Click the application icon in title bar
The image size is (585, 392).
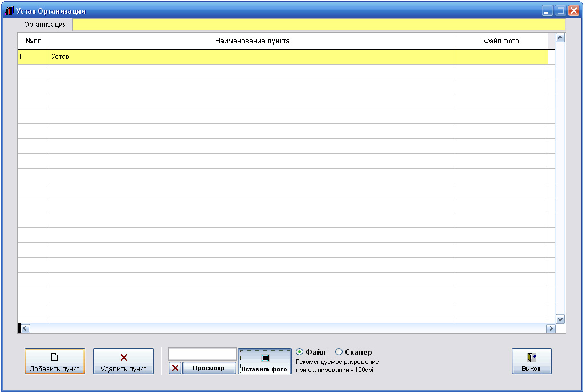click(x=9, y=11)
